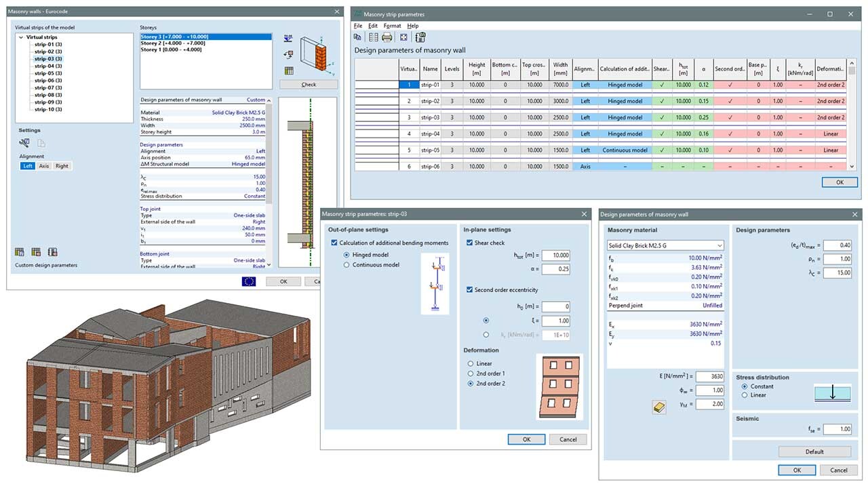Click the fit-to-window icon in strip parameters toolbar
868x488 pixels.
403,37
